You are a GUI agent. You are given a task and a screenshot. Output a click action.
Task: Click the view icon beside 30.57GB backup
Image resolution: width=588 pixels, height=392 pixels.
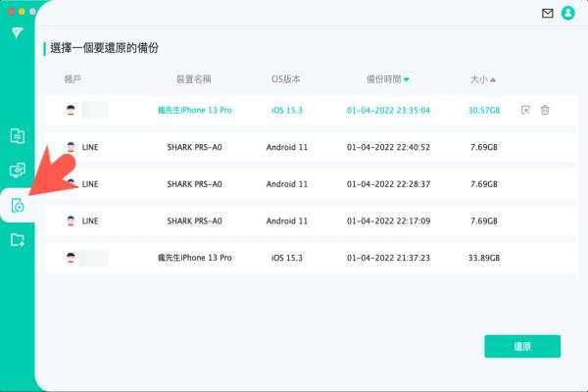tap(525, 110)
